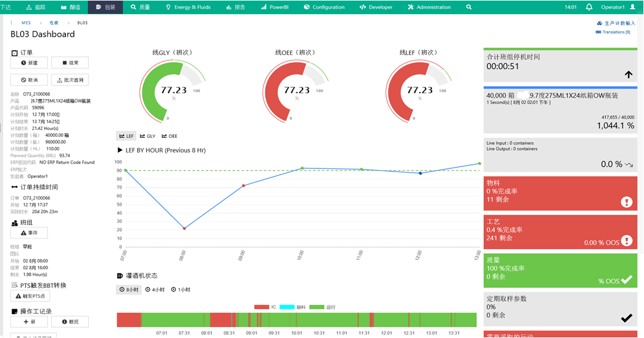
Task: Open the PowerBI menu tab
Action: click(x=275, y=7)
